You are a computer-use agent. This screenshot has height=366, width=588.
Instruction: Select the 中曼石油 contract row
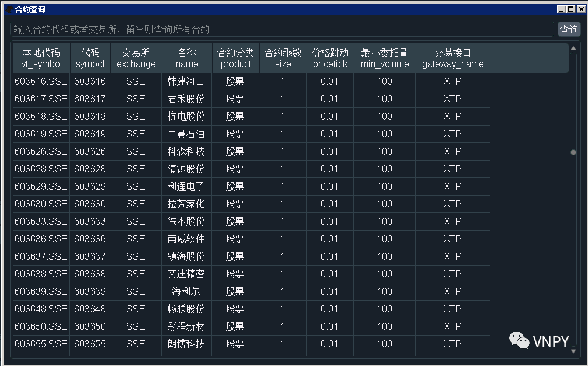tap(187, 134)
